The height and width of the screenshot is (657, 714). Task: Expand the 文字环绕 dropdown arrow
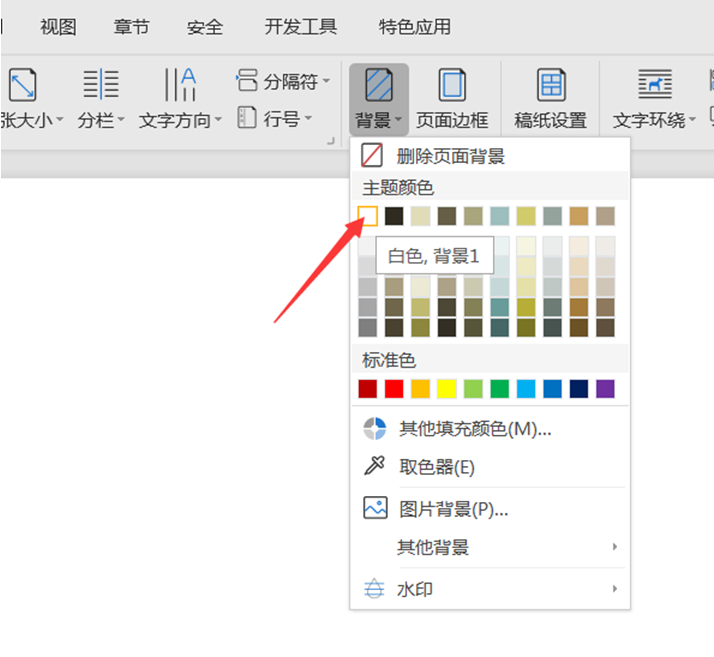pos(692,119)
